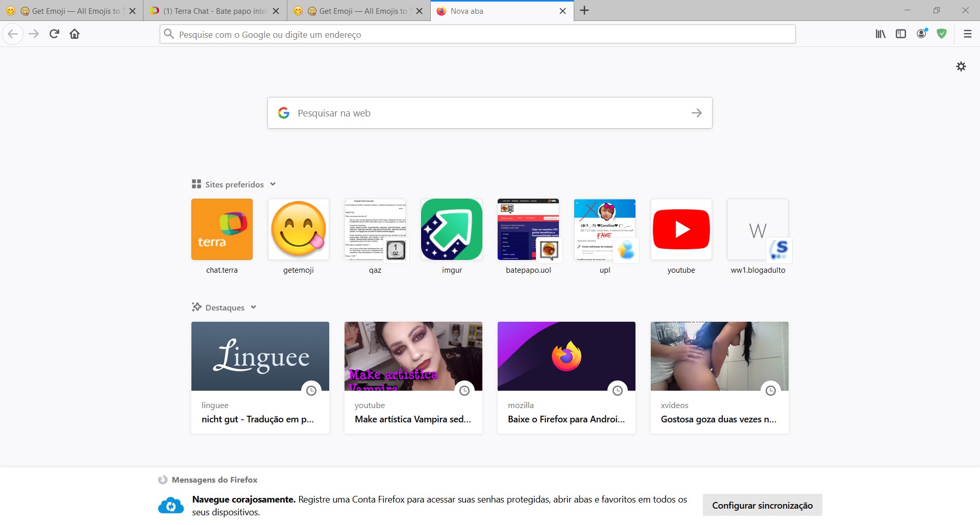The width and height of the screenshot is (980, 525).
Task: Open new tab page settings gear
Action: tap(961, 66)
